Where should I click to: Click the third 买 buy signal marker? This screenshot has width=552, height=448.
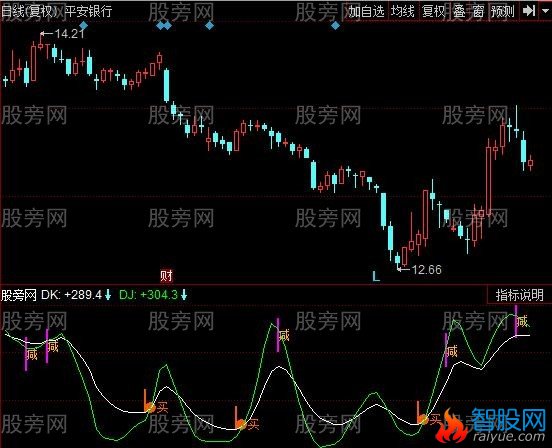435,419
